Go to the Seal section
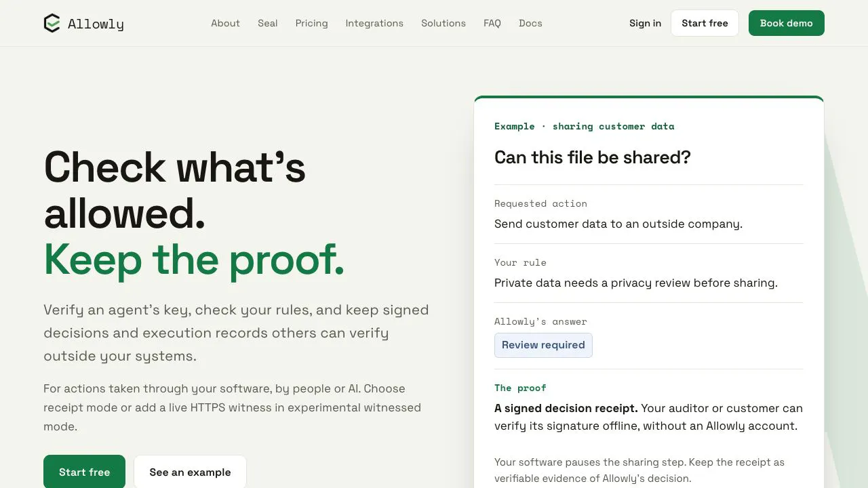868x488 pixels. tap(268, 23)
